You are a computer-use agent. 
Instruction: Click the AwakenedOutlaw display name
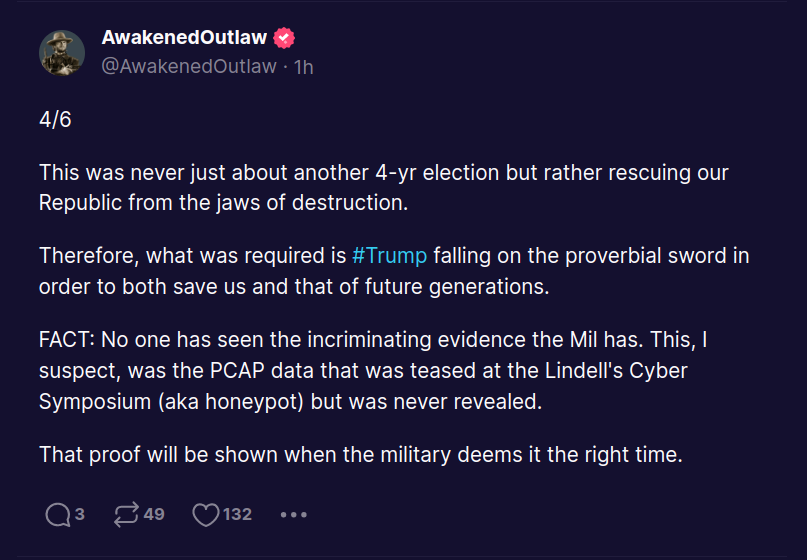click(x=184, y=38)
